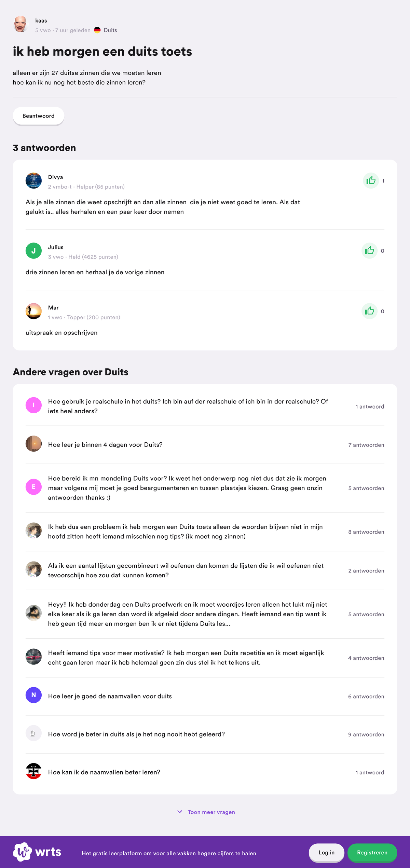Click the Log in button
The width and height of the screenshot is (410, 868).
coord(326,853)
